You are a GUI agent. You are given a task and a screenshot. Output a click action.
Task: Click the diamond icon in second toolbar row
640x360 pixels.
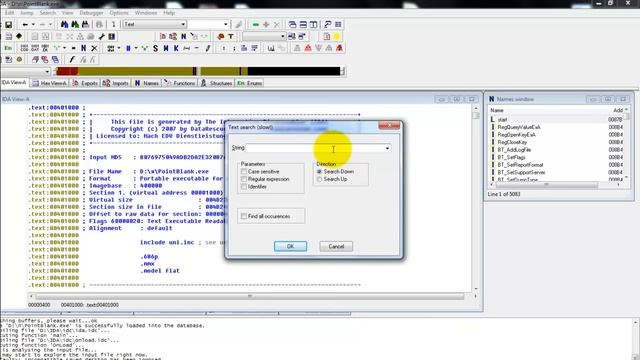coord(19,36)
